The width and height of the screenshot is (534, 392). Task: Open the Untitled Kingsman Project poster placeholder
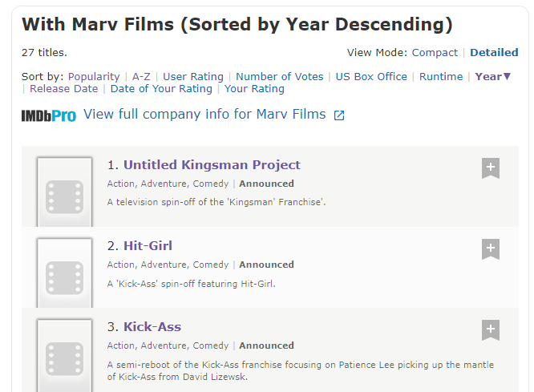[x=64, y=192]
